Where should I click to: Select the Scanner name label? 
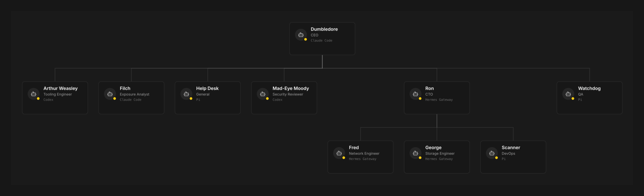[511, 147]
